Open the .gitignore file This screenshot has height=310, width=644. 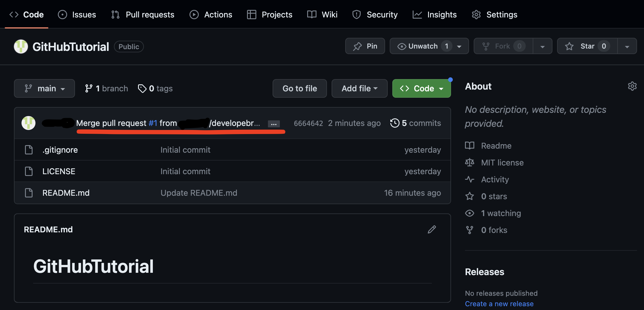click(60, 150)
